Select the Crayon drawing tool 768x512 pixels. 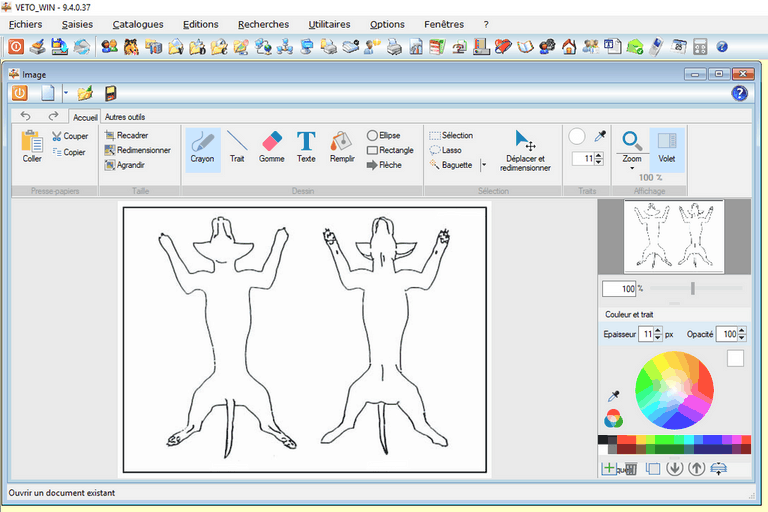[202, 148]
